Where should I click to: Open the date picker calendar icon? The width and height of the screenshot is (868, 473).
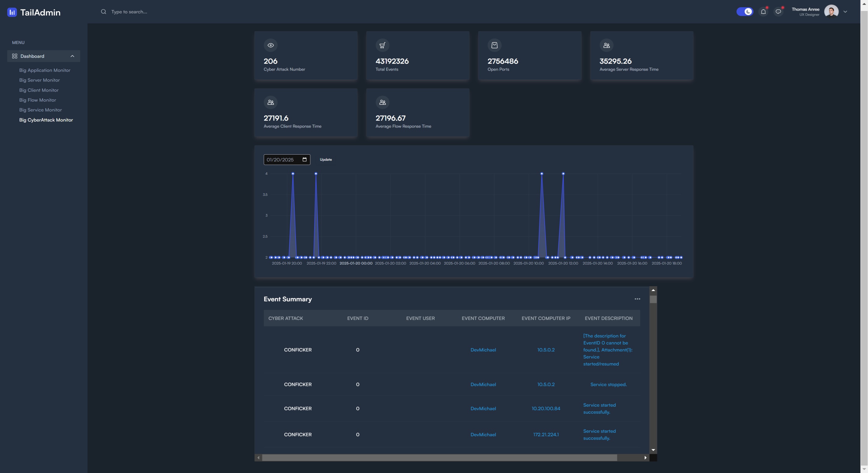coord(305,160)
